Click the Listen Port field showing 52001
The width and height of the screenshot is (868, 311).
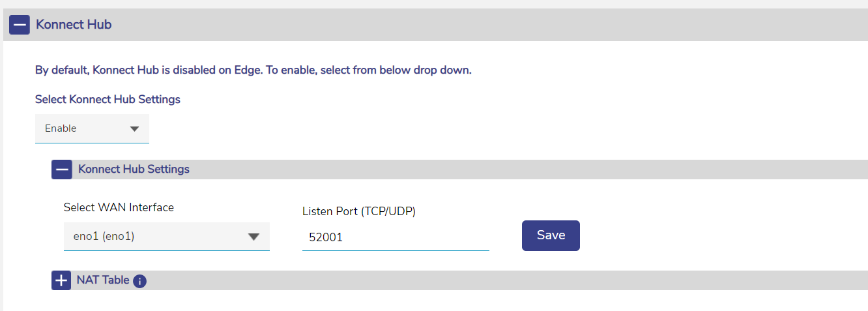click(x=395, y=238)
